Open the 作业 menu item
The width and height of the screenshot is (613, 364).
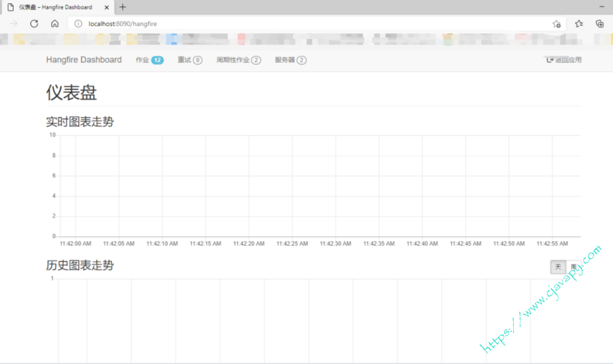[x=149, y=60]
